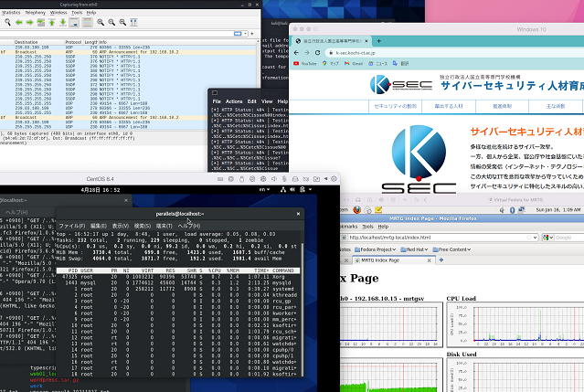The height and width of the screenshot is (392, 584).
Task: Open Actions menu in Kali terminal
Action: [234, 101]
